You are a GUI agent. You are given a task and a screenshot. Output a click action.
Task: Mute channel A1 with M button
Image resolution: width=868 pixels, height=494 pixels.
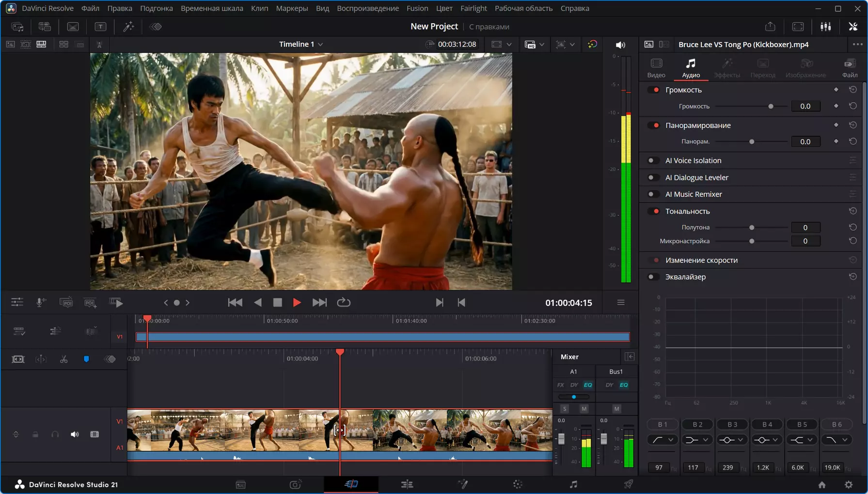click(x=584, y=409)
